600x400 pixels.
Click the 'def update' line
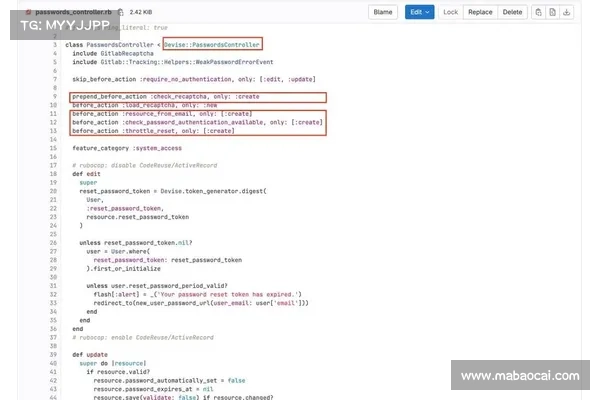point(90,354)
